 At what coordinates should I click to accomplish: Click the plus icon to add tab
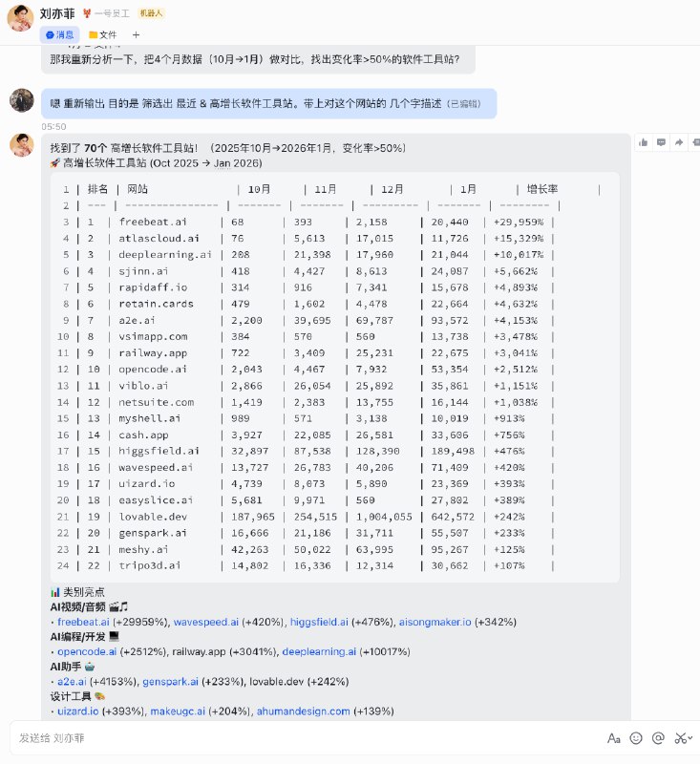[136, 34]
